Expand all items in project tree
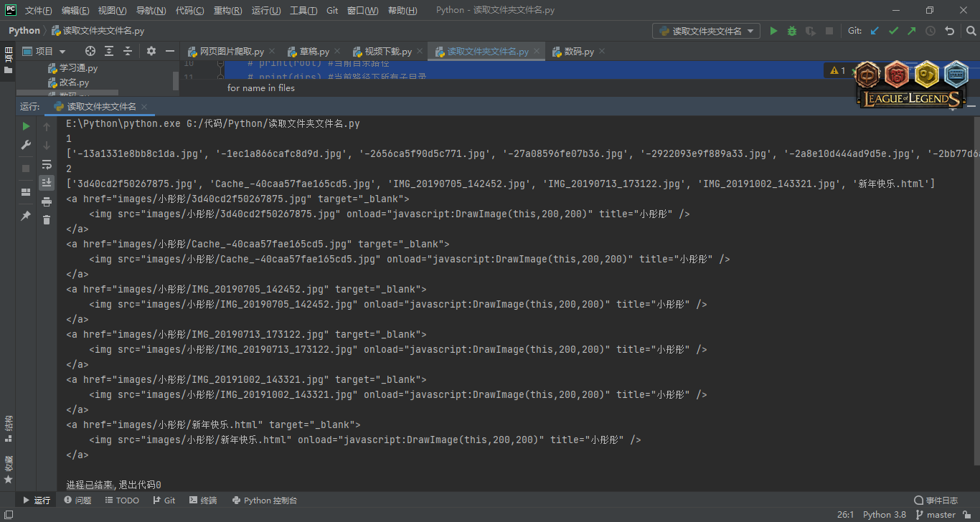The image size is (980, 522). pos(109,51)
